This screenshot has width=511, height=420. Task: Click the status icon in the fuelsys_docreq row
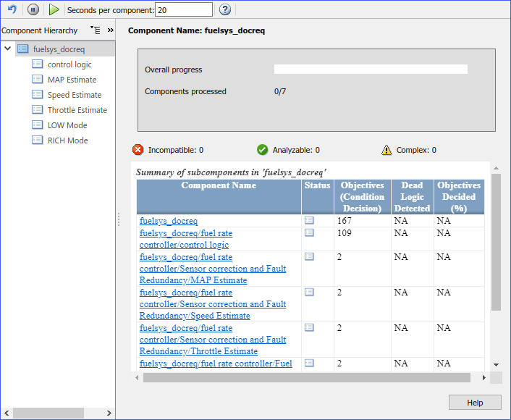pos(309,220)
